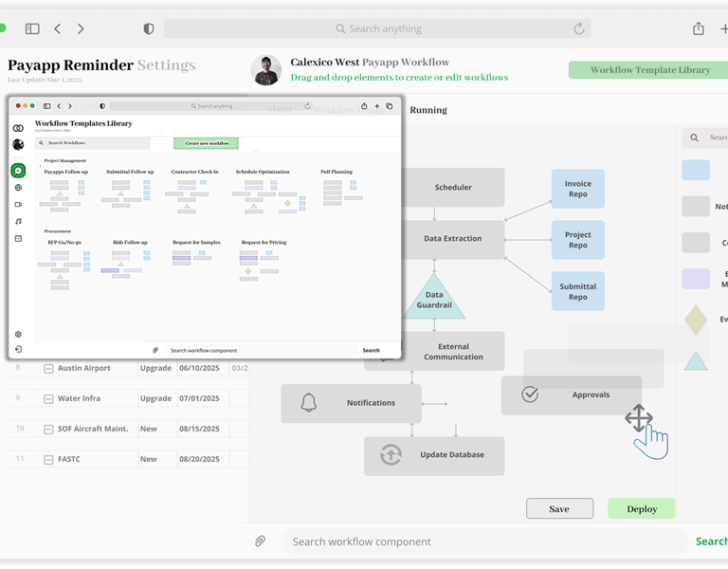Collapse the FASTC row
The image size is (728, 569).
[x=48, y=459]
